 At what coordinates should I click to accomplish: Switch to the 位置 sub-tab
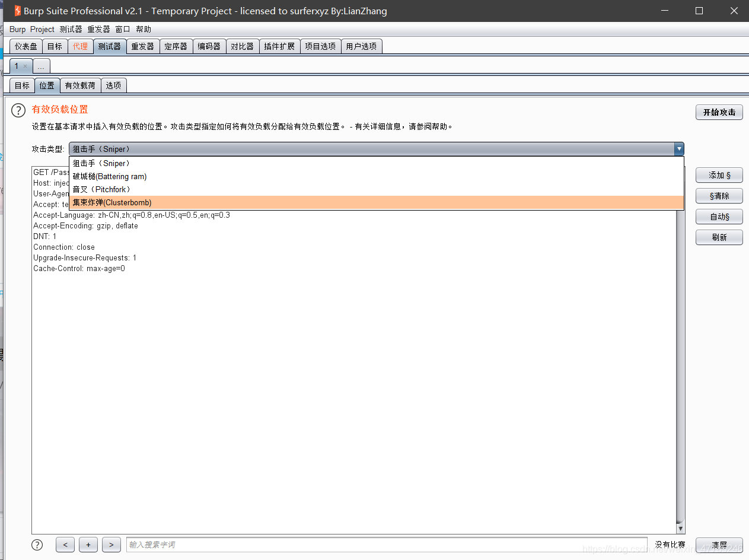47,85
